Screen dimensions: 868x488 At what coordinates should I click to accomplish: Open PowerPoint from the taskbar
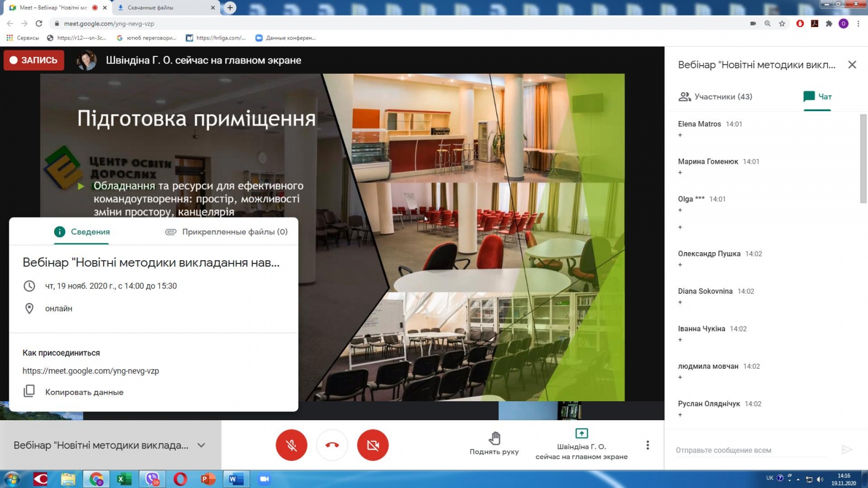click(208, 479)
